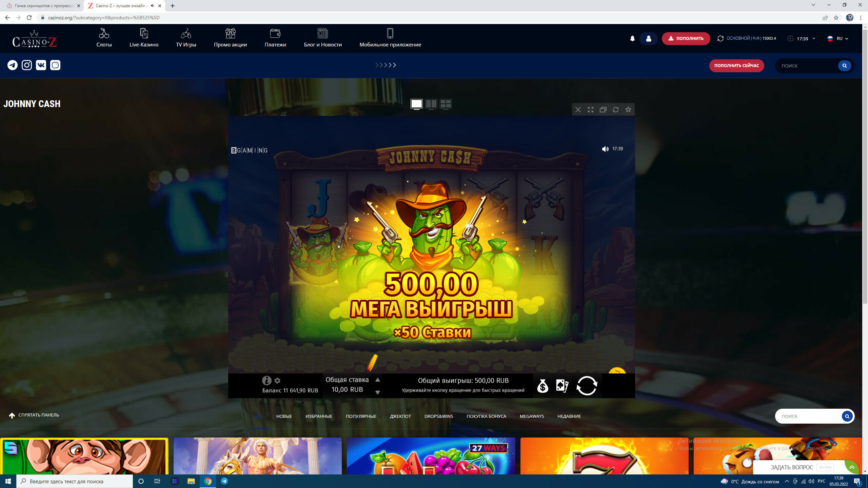This screenshot has width=868, height=488.
Task: Open the slot info icon
Action: (x=267, y=381)
